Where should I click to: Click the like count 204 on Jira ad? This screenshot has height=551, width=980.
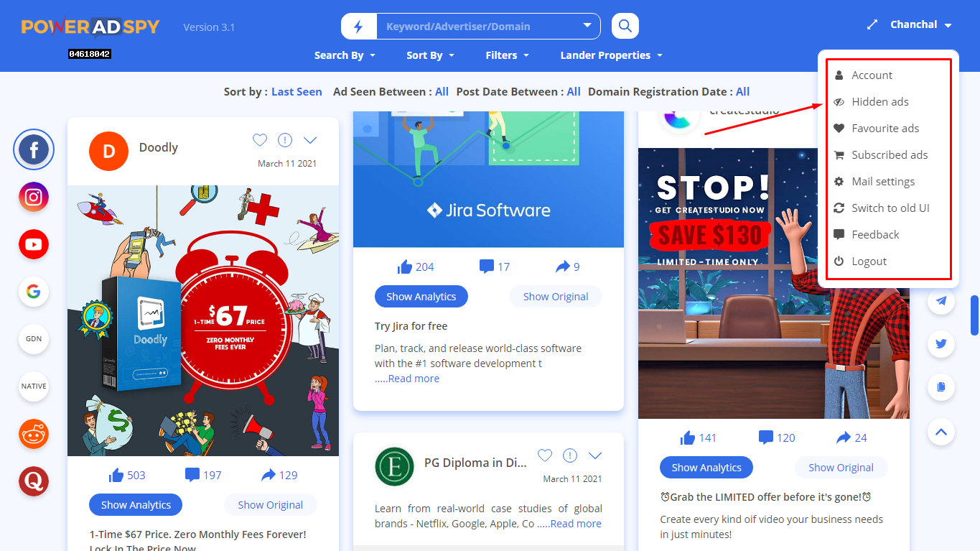(x=416, y=267)
